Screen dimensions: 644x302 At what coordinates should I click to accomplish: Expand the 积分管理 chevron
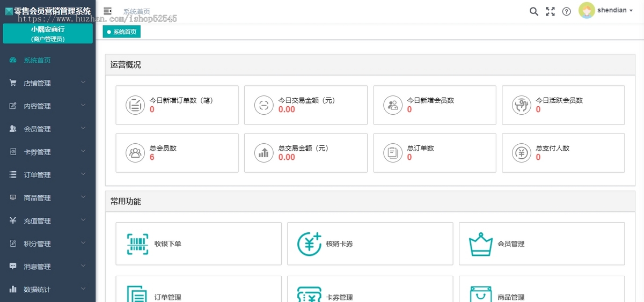point(83,243)
